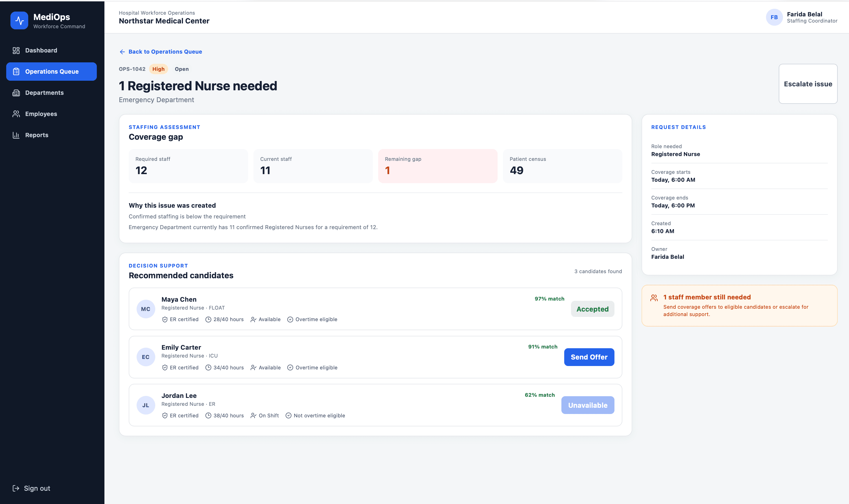
Task: Click the Departments building icon
Action: [x=16, y=93]
